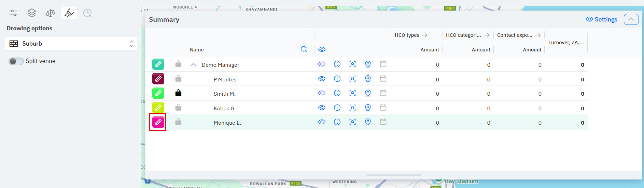Image resolution: width=644 pixels, height=188 pixels.
Task: Switch to the layers tab
Action: click(x=32, y=13)
